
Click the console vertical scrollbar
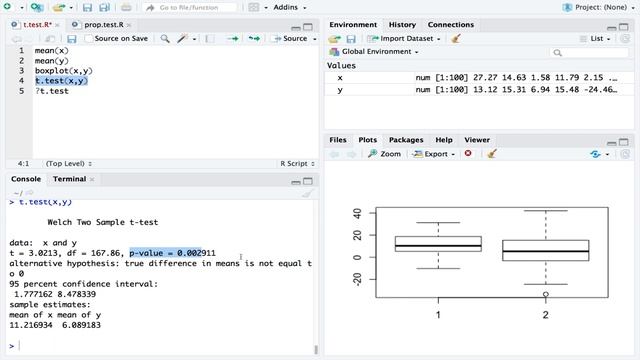coord(316,349)
